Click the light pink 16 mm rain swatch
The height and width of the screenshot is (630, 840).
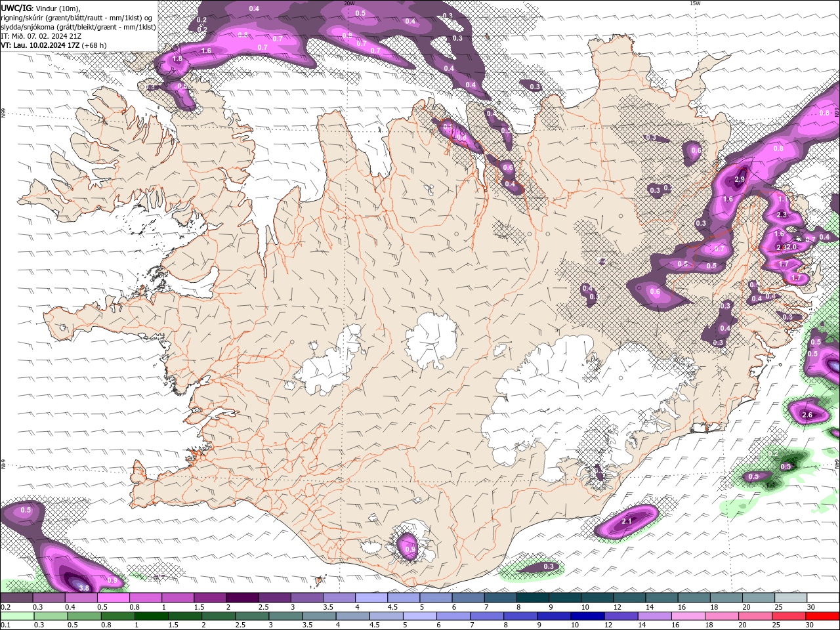688,616
